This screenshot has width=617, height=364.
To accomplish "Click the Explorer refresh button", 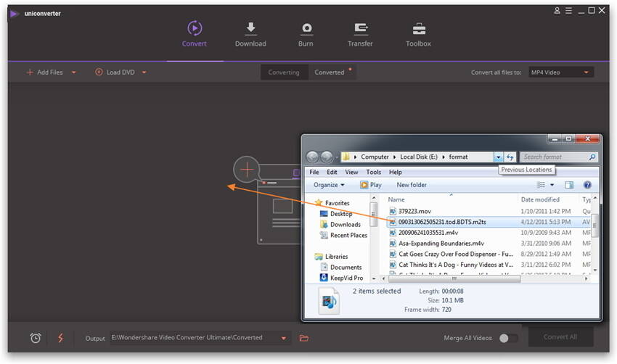I will 510,157.
